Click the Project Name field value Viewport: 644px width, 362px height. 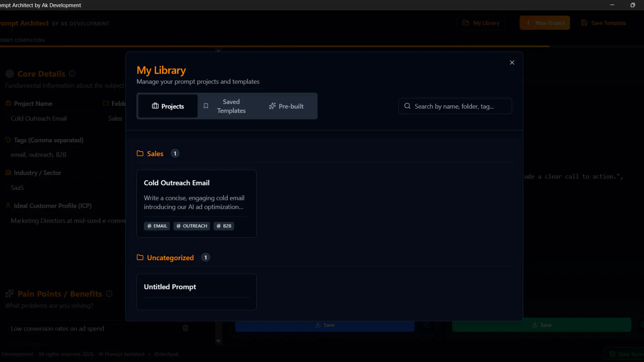(x=39, y=119)
